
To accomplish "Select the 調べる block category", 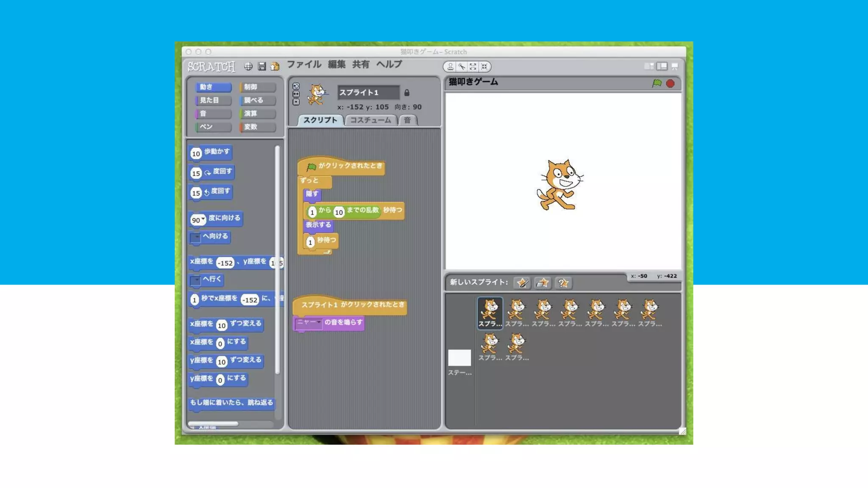I will [258, 100].
